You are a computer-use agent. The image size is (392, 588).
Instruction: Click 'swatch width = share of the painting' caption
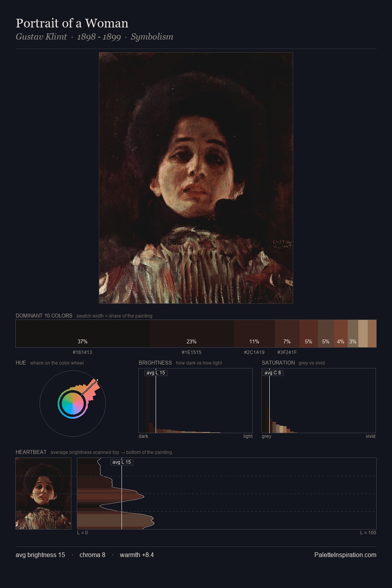(114, 316)
